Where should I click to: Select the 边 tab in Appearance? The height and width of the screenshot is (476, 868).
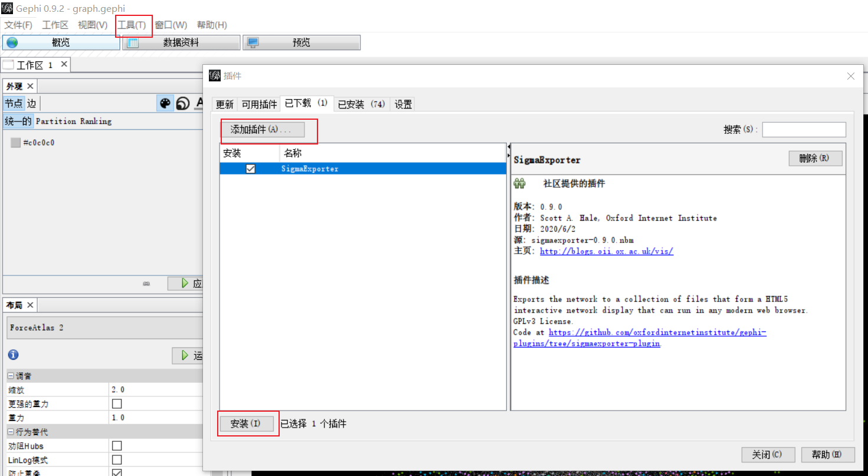point(32,104)
